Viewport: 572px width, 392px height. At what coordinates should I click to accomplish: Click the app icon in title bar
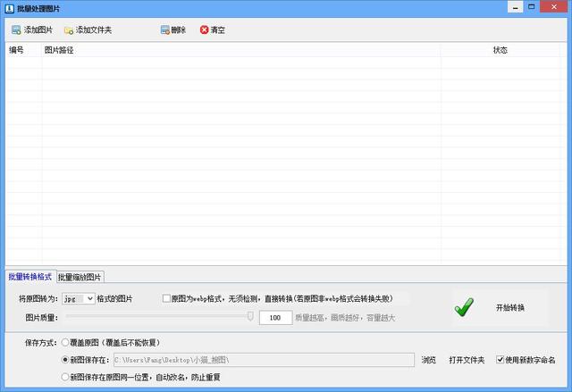click(10, 8)
